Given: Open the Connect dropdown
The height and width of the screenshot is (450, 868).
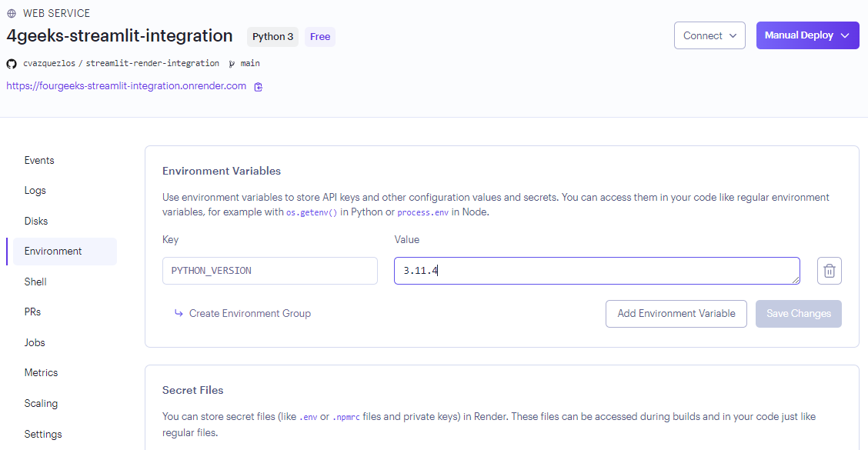Looking at the screenshot, I should pos(709,35).
